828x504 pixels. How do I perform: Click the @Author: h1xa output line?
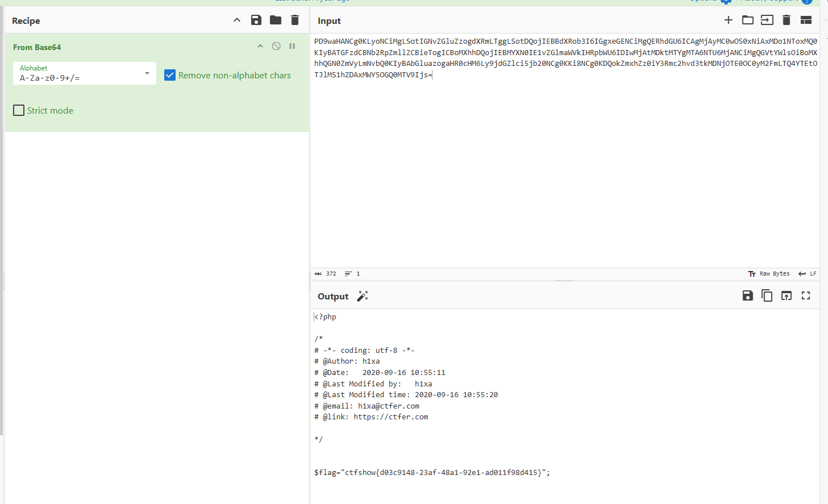click(347, 361)
